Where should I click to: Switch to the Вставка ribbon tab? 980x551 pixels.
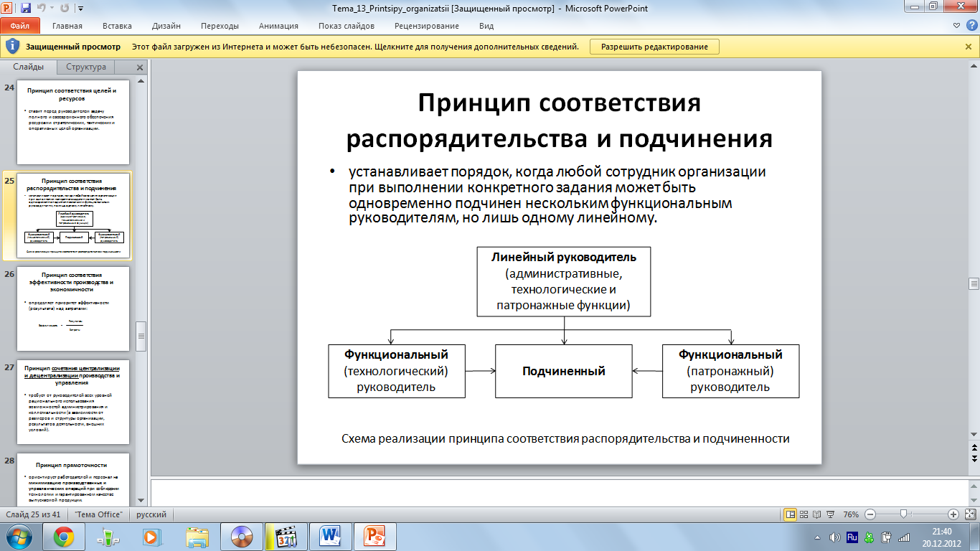pos(117,26)
